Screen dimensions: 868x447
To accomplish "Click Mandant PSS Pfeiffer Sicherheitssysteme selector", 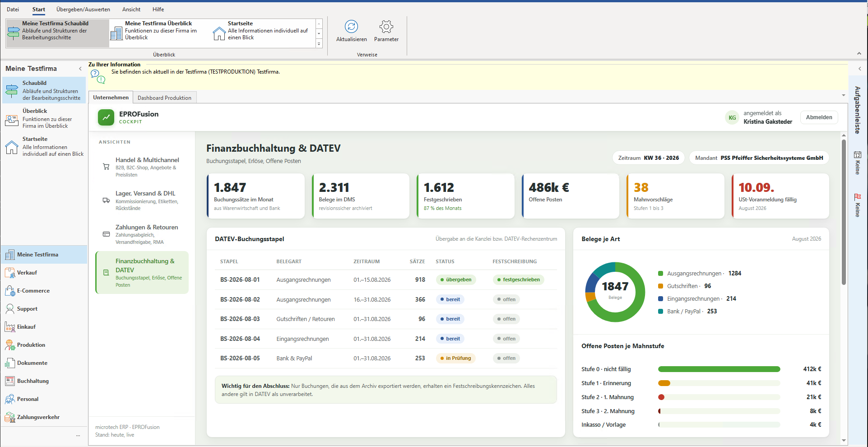I will point(759,158).
